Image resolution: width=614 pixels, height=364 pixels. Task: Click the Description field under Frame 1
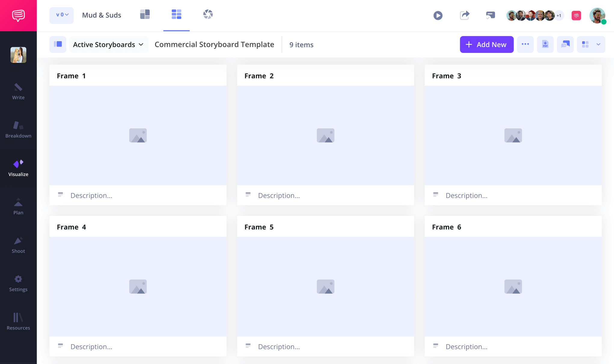tap(91, 195)
